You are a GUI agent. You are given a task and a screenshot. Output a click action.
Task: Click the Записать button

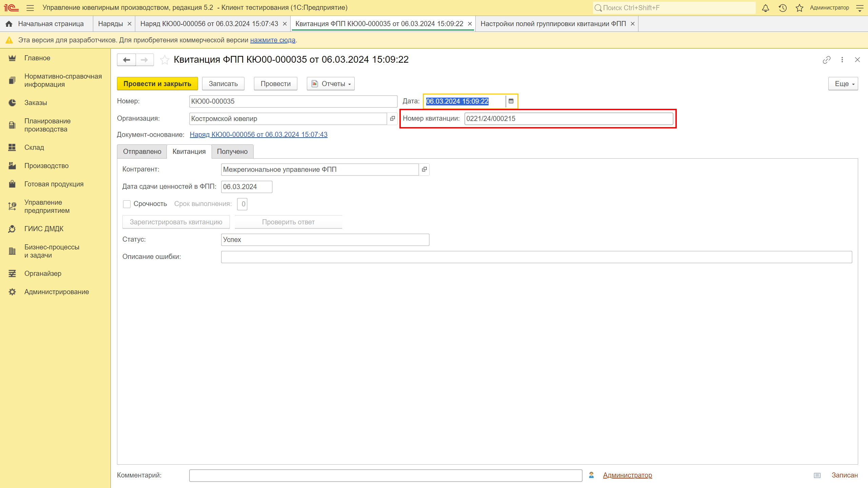pos(223,84)
